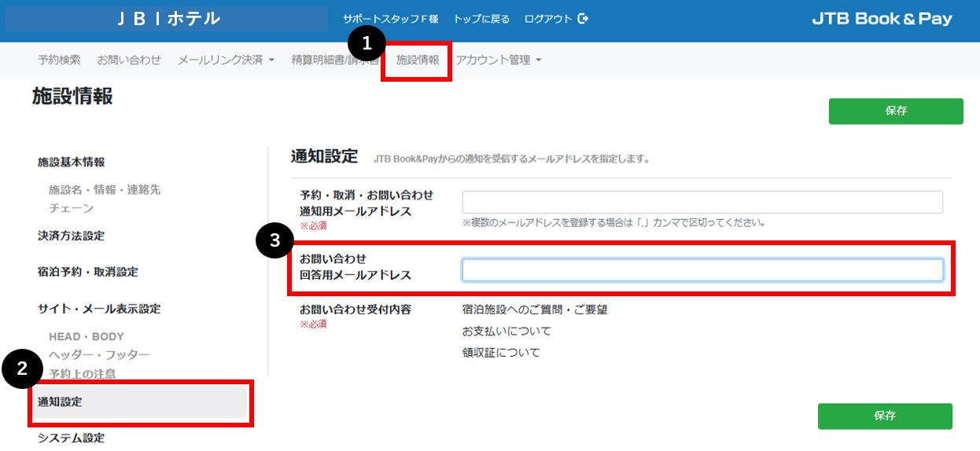Expand the アカウント管理 dropdown

tap(499, 60)
